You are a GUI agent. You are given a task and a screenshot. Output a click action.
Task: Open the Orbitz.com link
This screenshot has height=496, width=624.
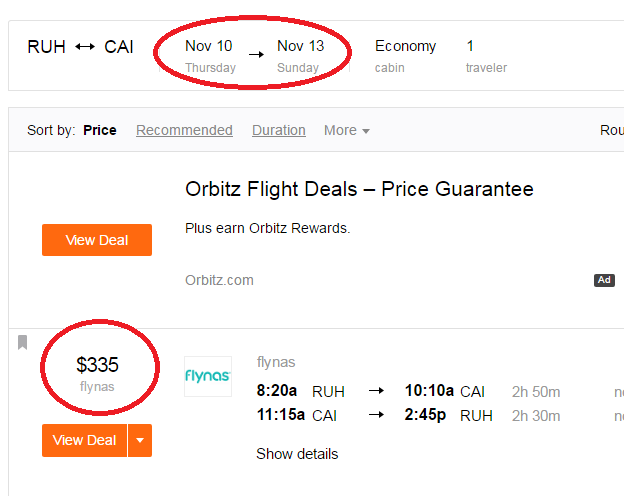click(x=219, y=280)
